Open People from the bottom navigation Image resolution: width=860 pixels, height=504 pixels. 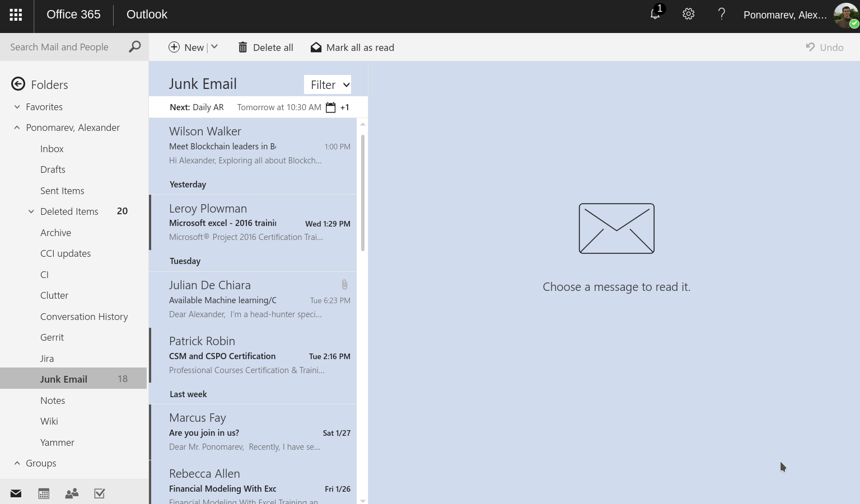pyautogui.click(x=72, y=493)
